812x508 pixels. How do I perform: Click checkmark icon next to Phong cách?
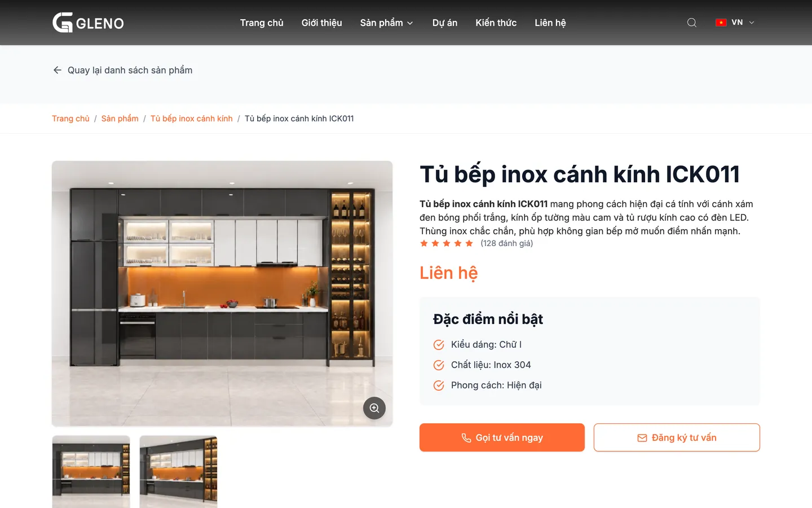439,386
